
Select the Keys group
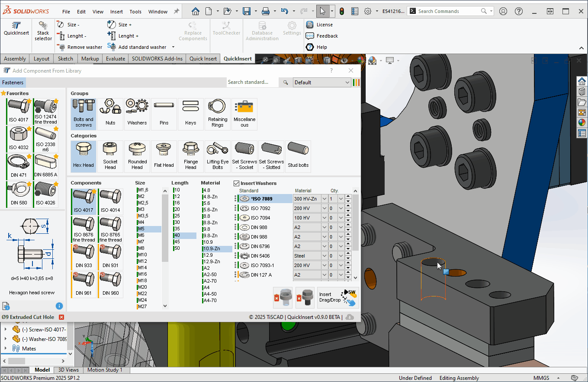(x=191, y=114)
